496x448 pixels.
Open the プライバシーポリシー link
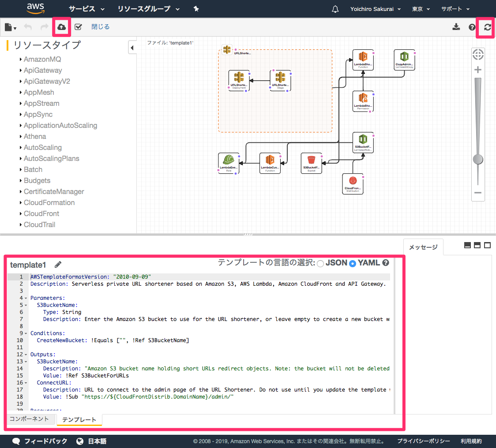point(423,441)
